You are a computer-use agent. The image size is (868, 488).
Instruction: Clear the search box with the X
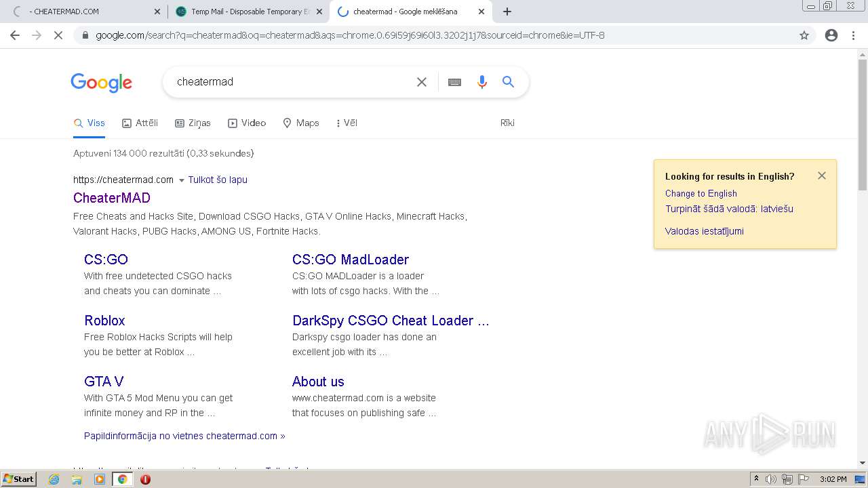[x=422, y=82]
